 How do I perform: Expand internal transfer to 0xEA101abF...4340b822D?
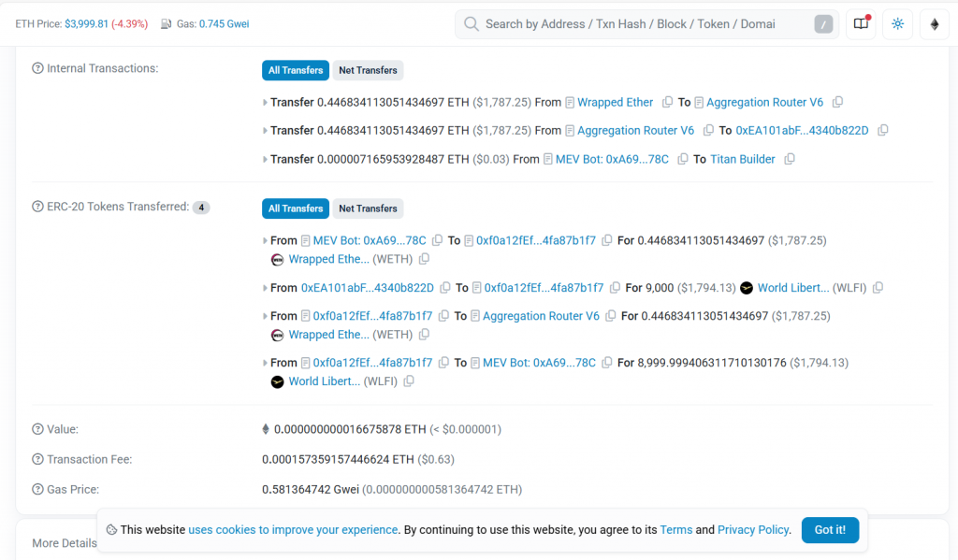point(265,131)
